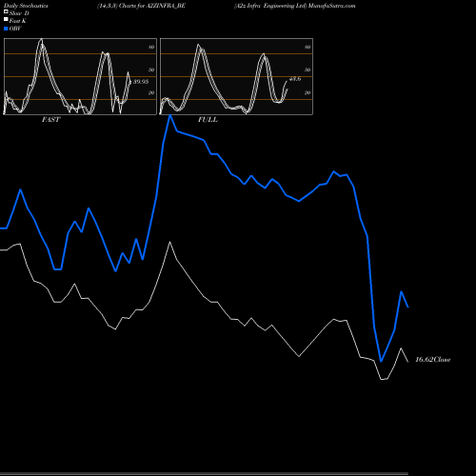476x476 pixels.
Task: Click the FAST stochastic chart thumbnail
Action: pyautogui.click(x=80, y=76)
